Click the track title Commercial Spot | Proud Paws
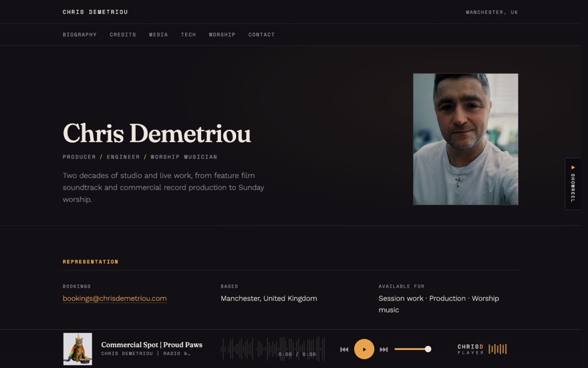This screenshot has height=368, width=588. (152, 345)
